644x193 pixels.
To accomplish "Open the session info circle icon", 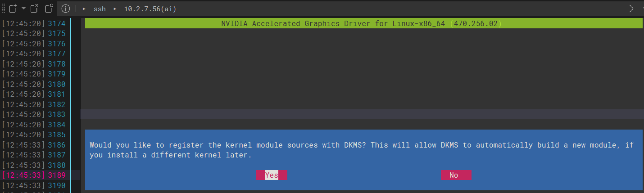I will point(66,9).
